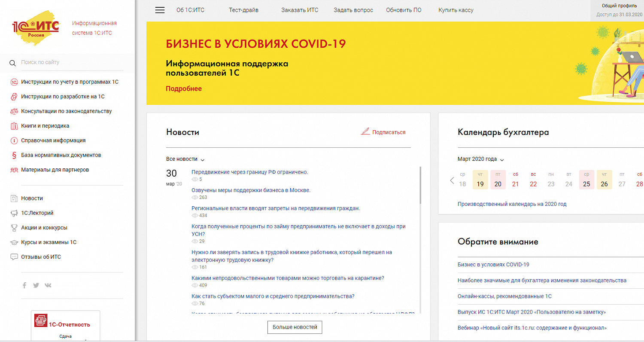644x342 pixels.
Task: Open news Озвучены меры поддержки бизнеса в Москве
Action: pyautogui.click(x=251, y=190)
